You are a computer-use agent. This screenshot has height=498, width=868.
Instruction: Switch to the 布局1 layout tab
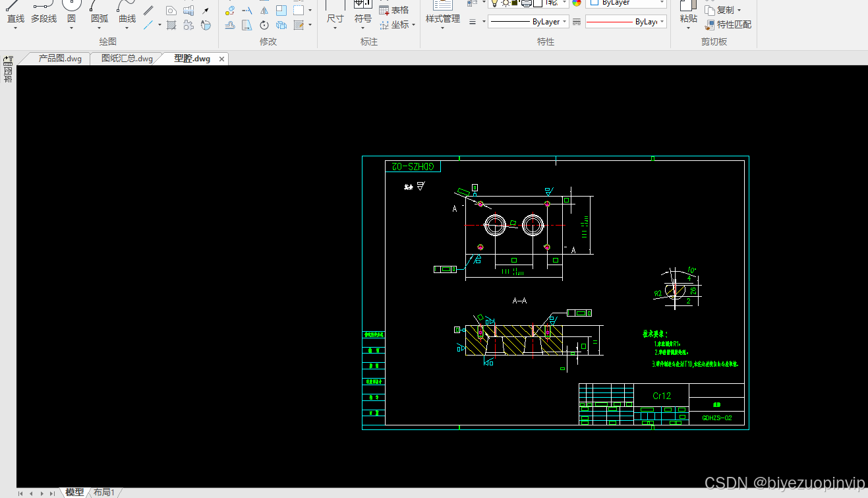point(104,492)
